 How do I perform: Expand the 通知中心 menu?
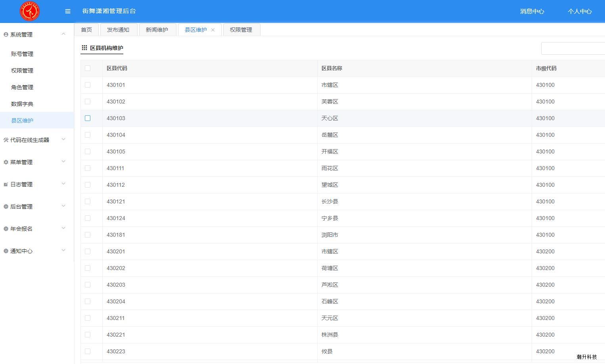(x=63, y=251)
